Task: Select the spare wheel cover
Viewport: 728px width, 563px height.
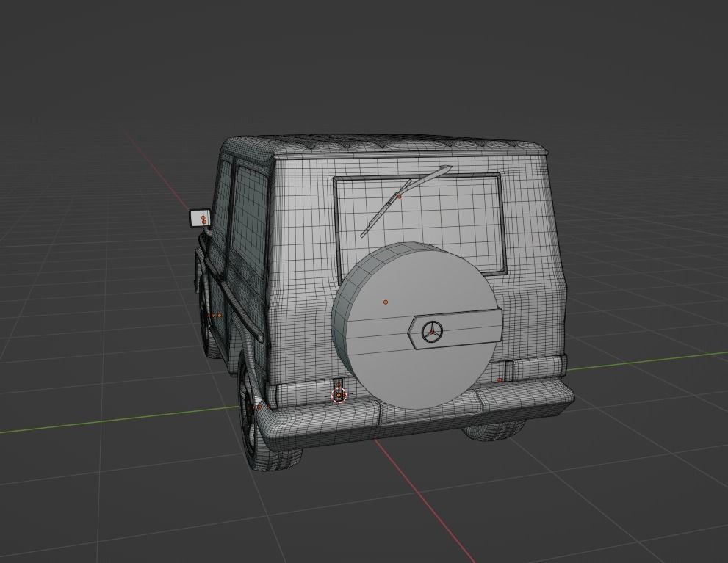Action: pyautogui.click(x=417, y=326)
